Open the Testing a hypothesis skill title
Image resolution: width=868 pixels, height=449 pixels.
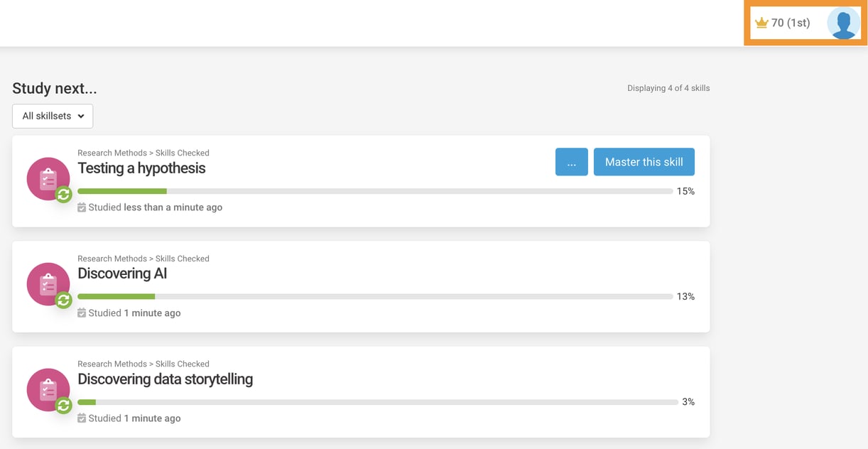pos(141,168)
